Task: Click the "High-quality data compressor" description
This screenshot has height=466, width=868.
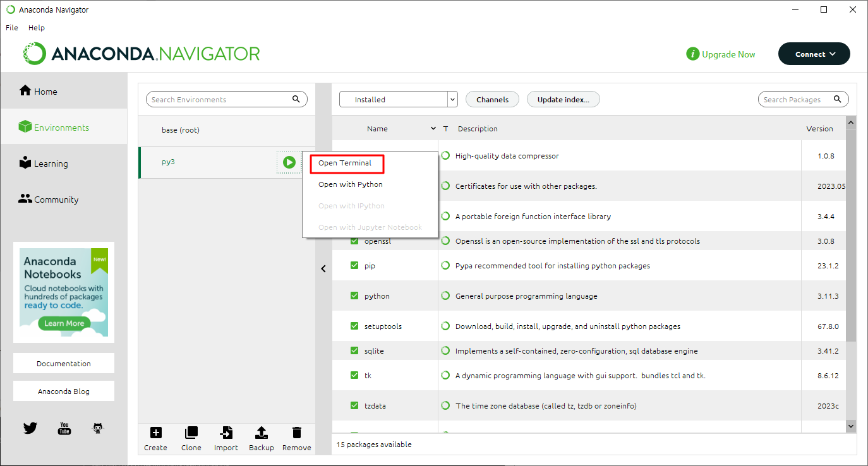Action: (507, 156)
